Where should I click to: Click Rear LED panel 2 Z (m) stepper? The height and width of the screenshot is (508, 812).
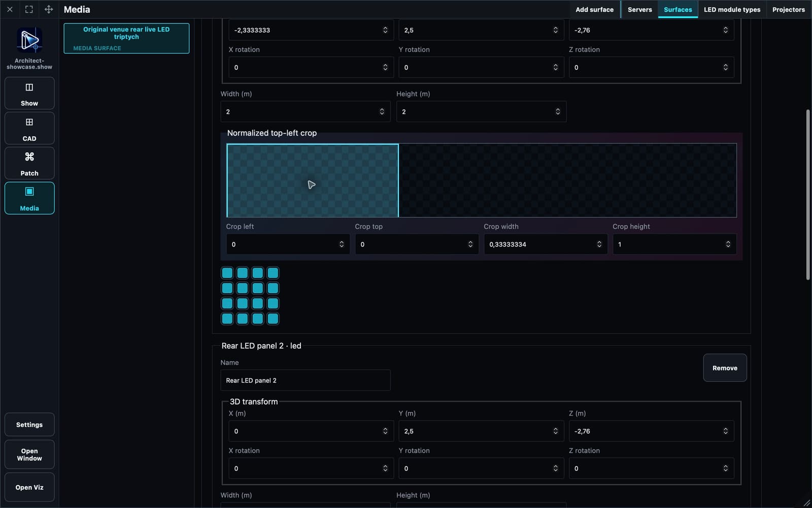coord(726,431)
